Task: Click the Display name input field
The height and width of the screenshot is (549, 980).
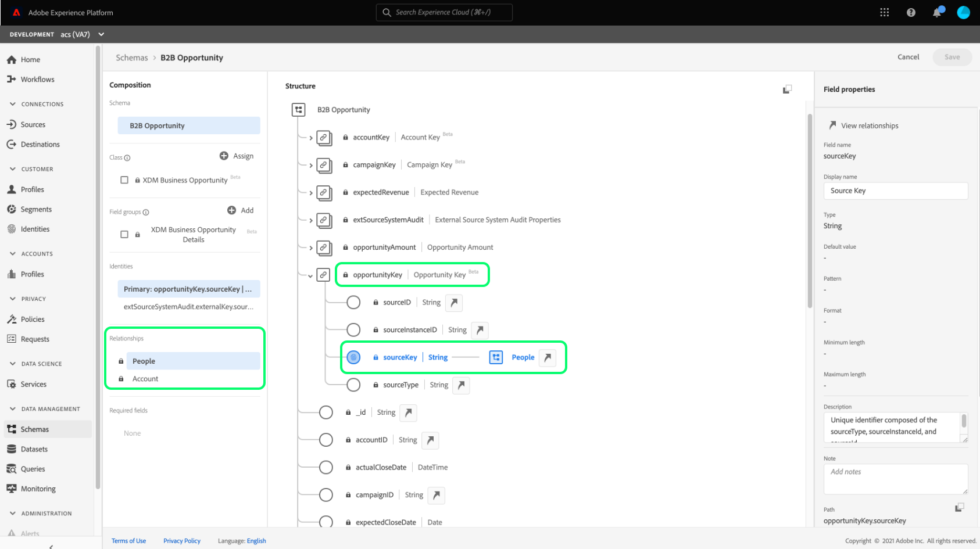Action: pos(896,191)
